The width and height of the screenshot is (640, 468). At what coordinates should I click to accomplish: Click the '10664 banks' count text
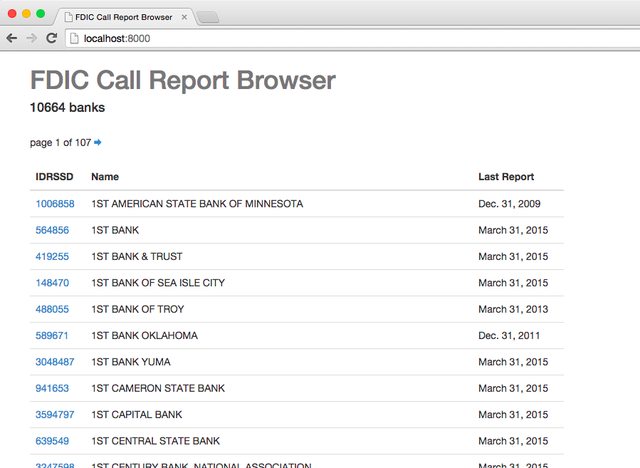point(67,107)
